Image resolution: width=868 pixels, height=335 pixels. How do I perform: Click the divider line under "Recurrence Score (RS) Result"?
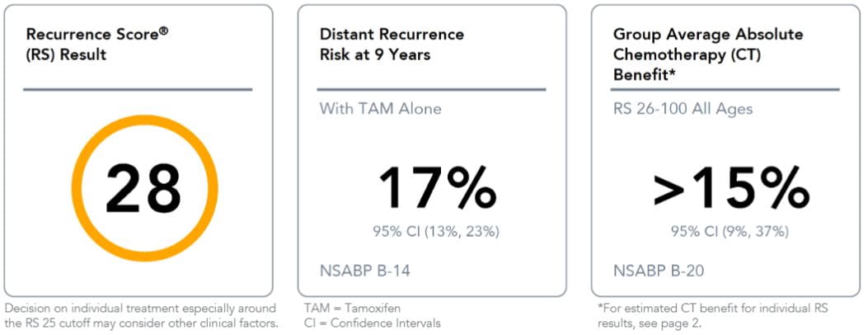click(x=138, y=88)
